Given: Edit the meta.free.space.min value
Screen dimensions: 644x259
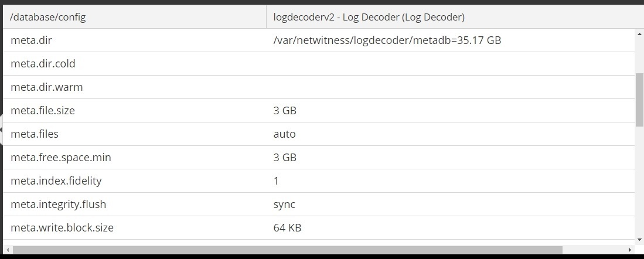Looking at the screenshot, I should tap(285, 158).
